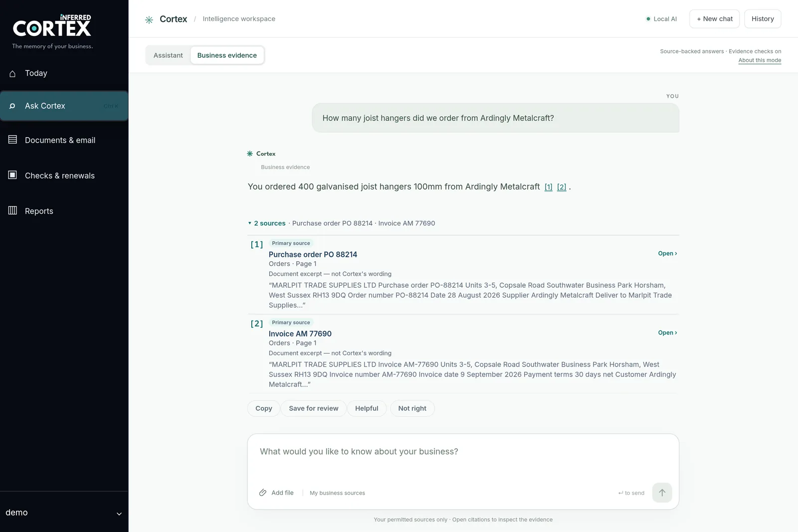Open Documents & email section

pos(64,140)
